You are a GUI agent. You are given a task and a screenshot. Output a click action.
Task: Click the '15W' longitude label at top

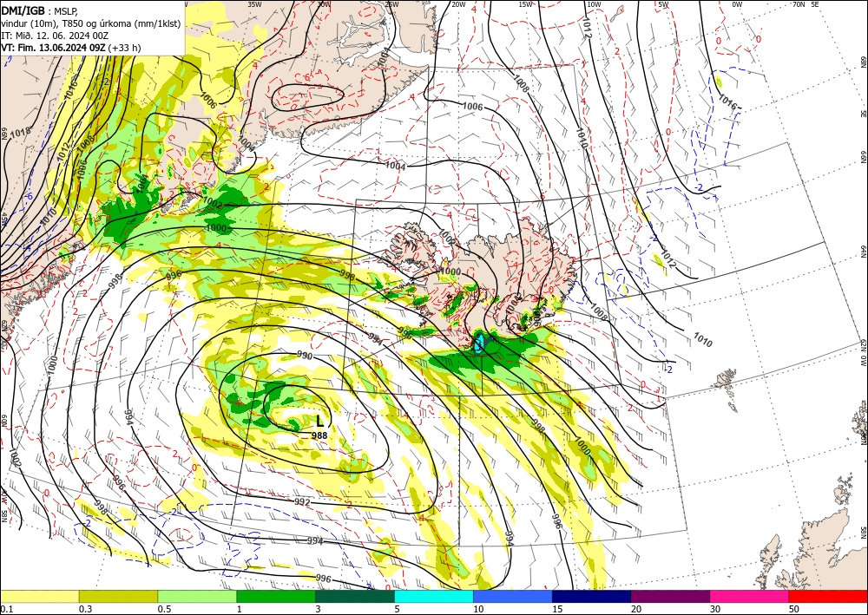coord(525,4)
